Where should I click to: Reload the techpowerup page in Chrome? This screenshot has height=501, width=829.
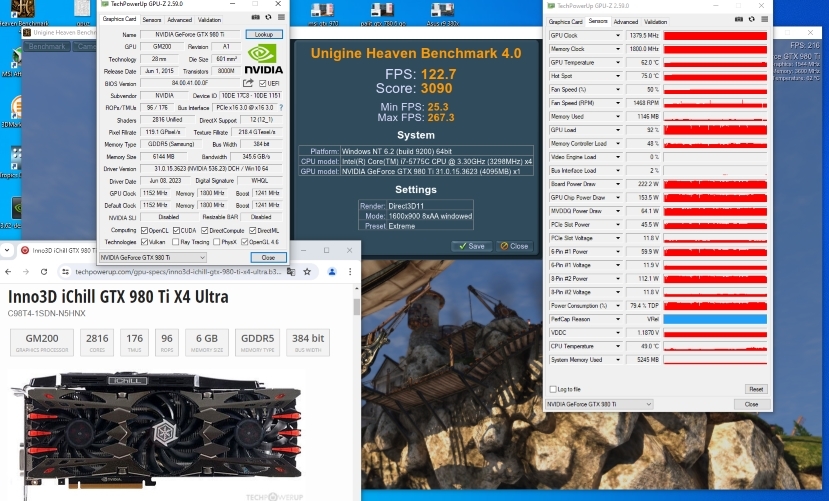click(x=44, y=272)
